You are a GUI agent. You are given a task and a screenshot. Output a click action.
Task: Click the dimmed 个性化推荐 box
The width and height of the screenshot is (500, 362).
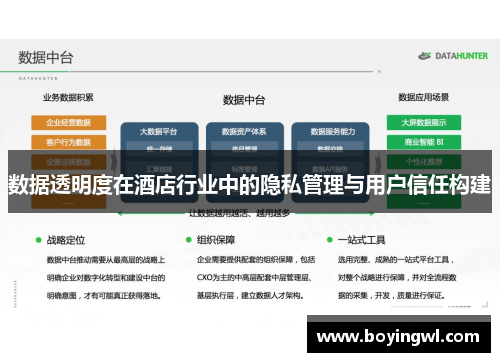click(x=424, y=162)
